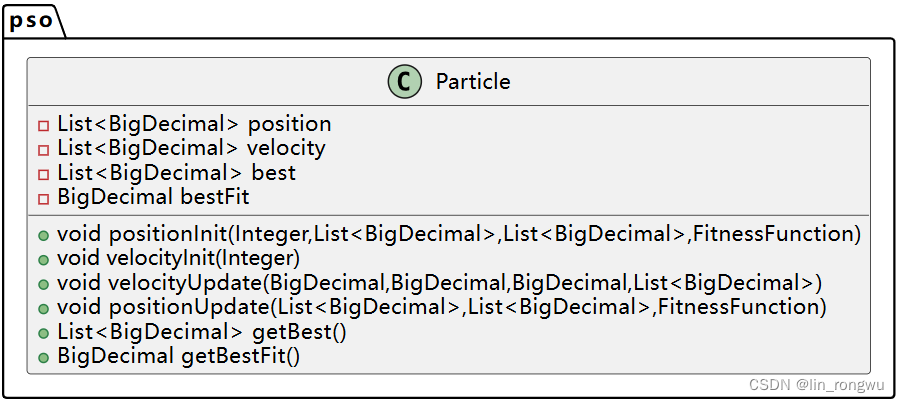Click the Particle class name

click(473, 81)
